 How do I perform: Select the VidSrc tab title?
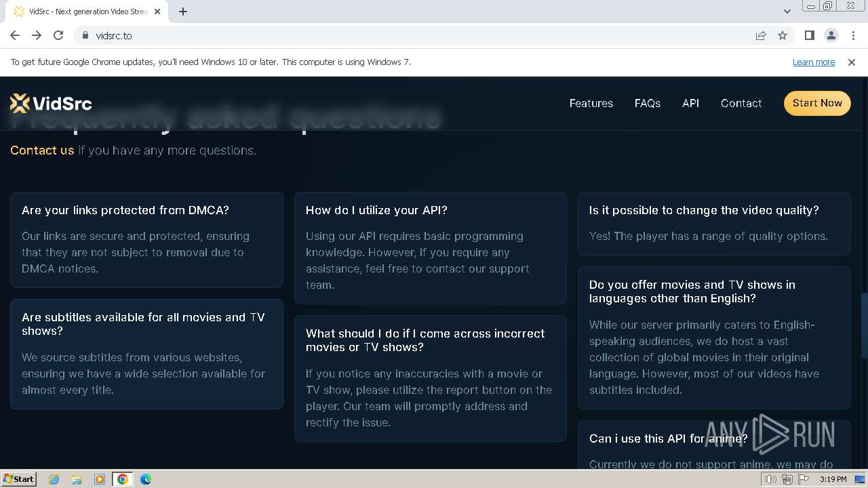point(88,12)
